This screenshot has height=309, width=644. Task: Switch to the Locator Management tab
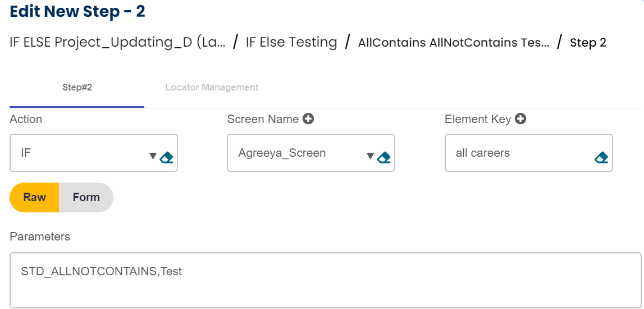tap(212, 88)
